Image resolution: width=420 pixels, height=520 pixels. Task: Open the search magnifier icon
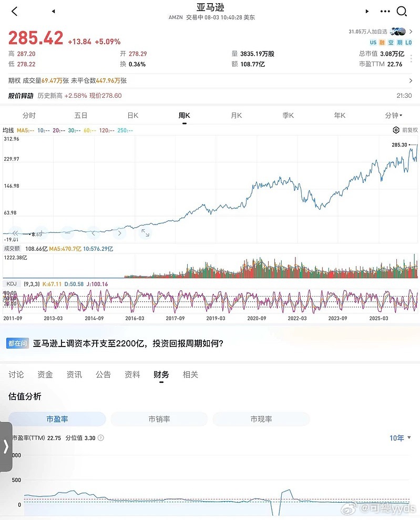click(x=402, y=11)
